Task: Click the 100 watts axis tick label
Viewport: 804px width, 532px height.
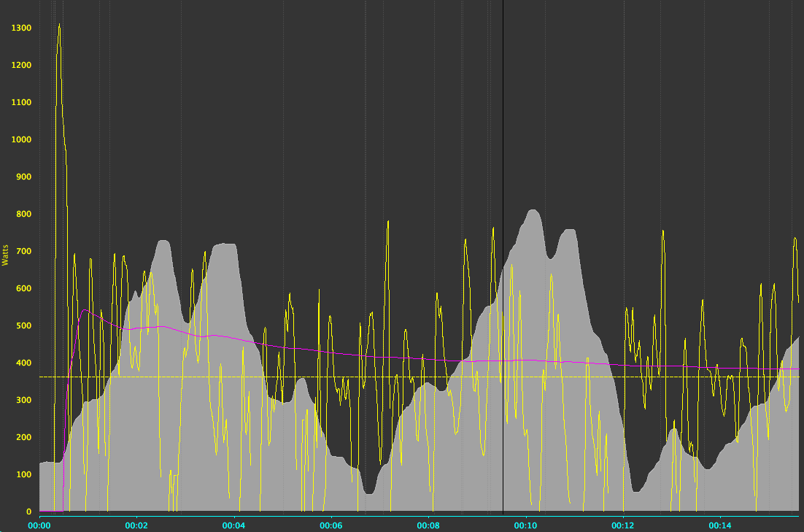Action: click(x=24, y=475)
